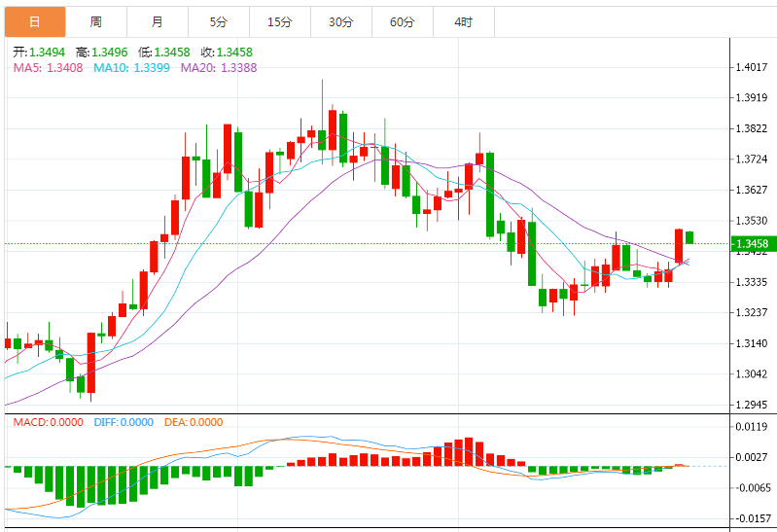The width and height of the screenshot is (777, 532).
Task: Click the -0.0157 MACD axis label
Action: (752, 518)
